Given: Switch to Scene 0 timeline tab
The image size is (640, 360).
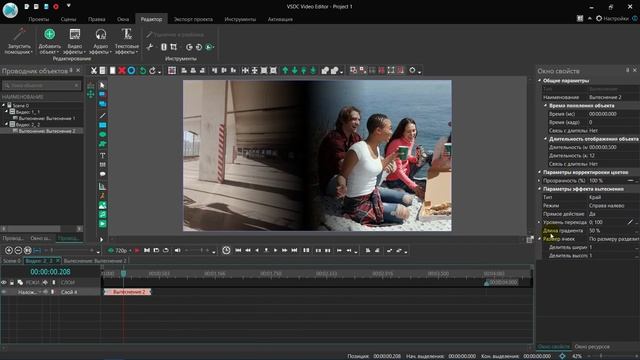Looking at the screenshot, I should (x=11, y=260).
